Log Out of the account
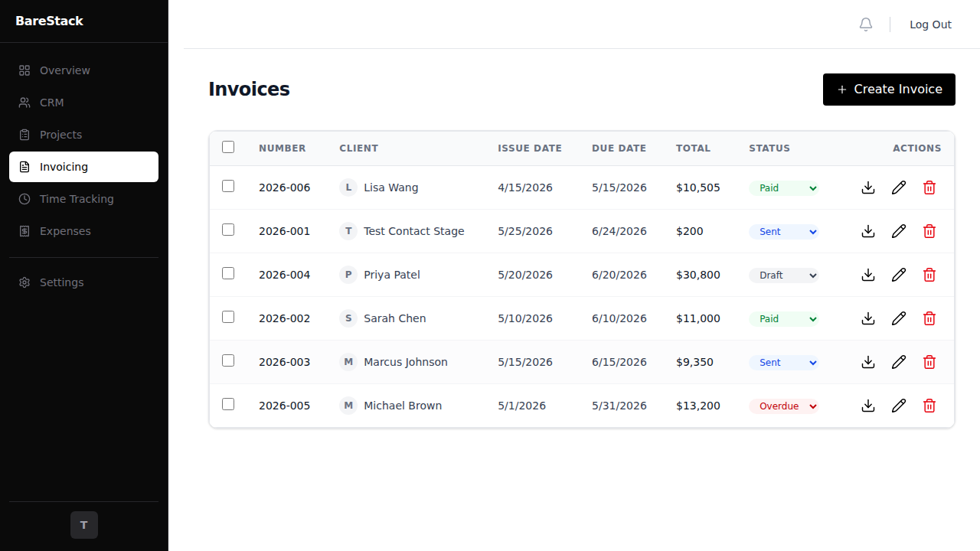Viewport: 980px width, 551px height. [930, 24]
